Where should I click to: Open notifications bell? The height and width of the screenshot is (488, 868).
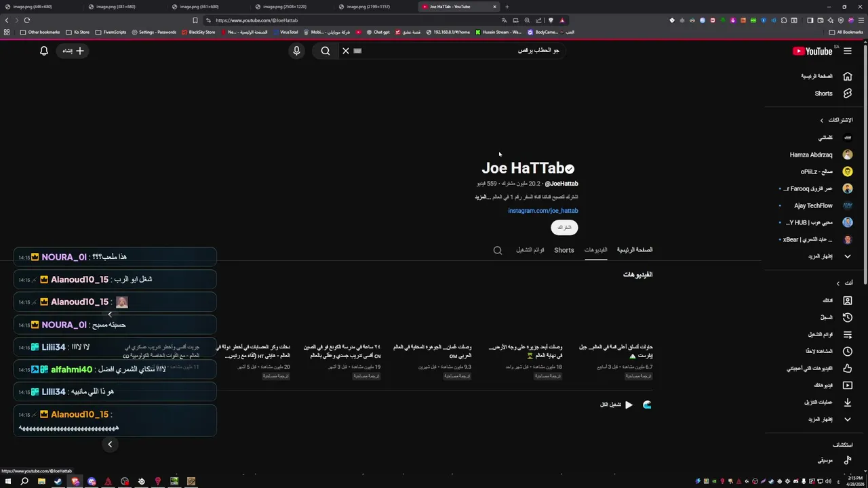[x=44, y=51]
